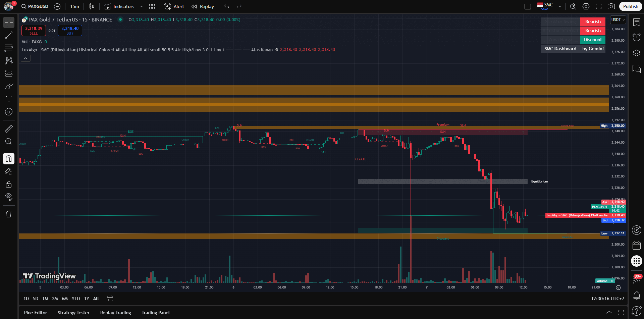Click the trash icon to remove drawings
Image resolution: width=644 pixels, height=319 pixels.
[x=9, y=214]
